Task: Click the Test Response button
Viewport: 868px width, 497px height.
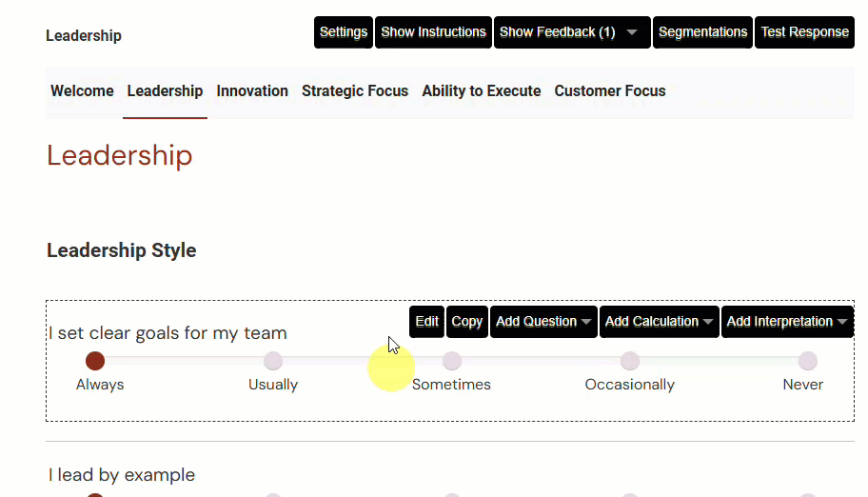Action: click(804, 32)
